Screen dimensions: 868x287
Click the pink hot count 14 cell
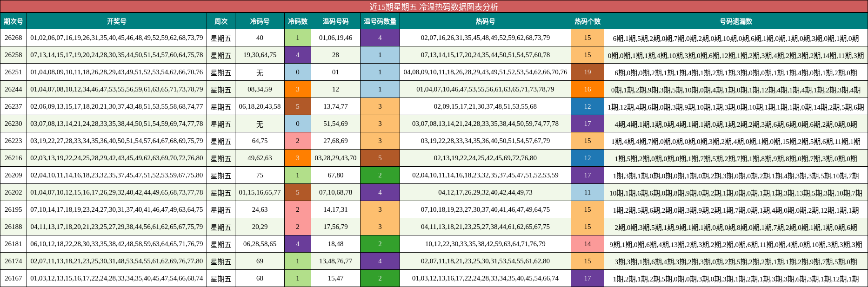pos(588,244)
